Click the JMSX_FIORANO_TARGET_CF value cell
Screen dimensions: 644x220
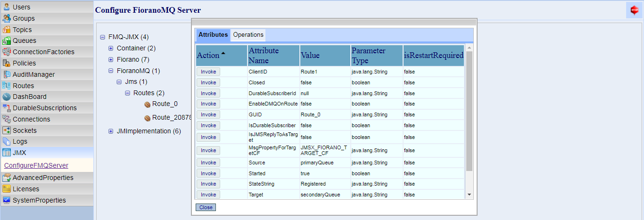coord(325,150)
